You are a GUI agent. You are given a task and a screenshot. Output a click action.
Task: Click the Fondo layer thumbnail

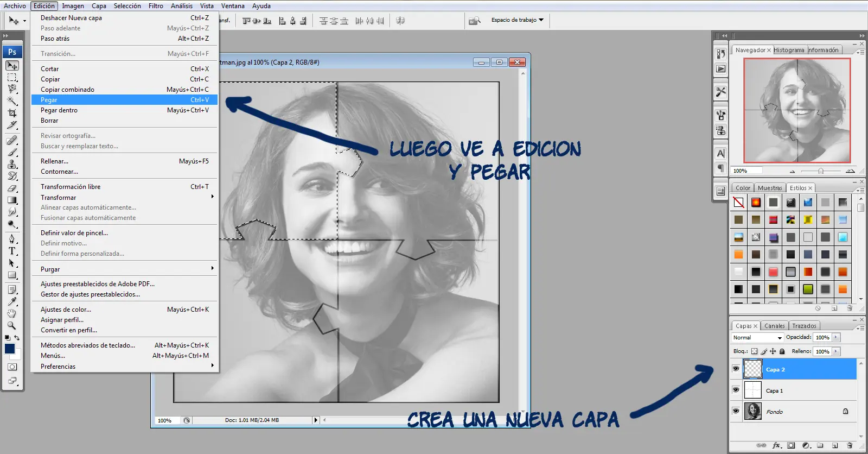[x=752, y=411]
